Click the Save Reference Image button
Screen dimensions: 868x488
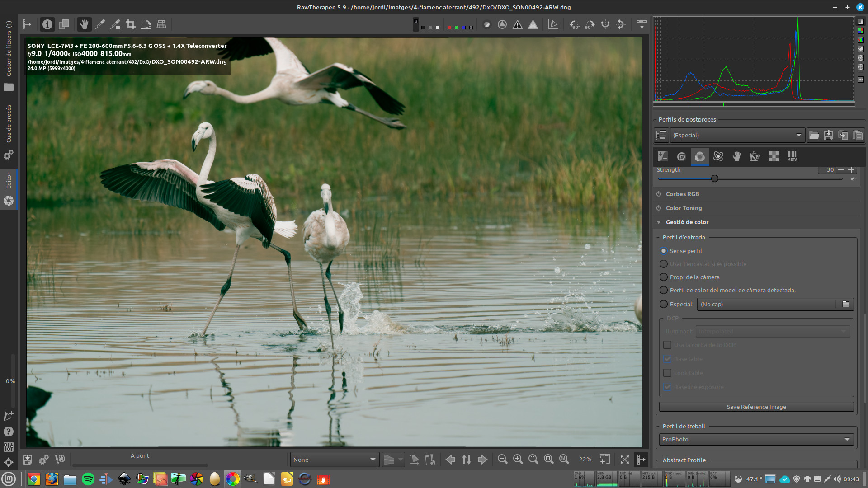coord(756,407)
